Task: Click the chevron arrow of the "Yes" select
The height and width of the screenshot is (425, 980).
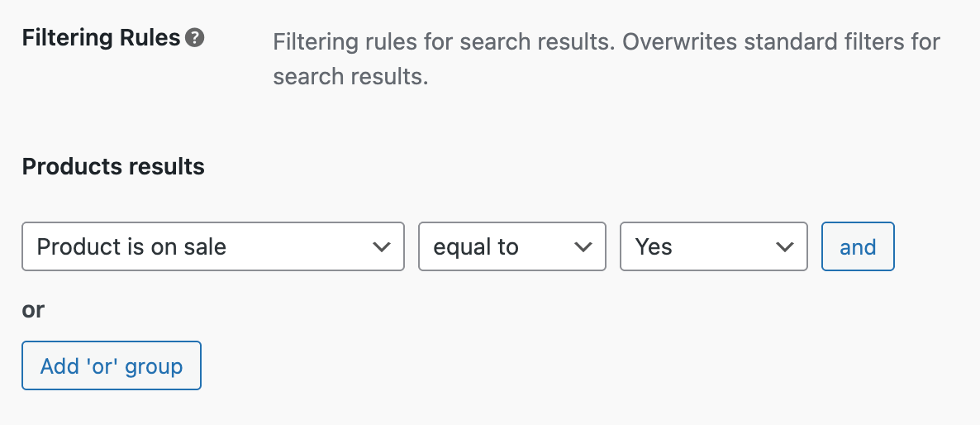Action: (783, 246)
